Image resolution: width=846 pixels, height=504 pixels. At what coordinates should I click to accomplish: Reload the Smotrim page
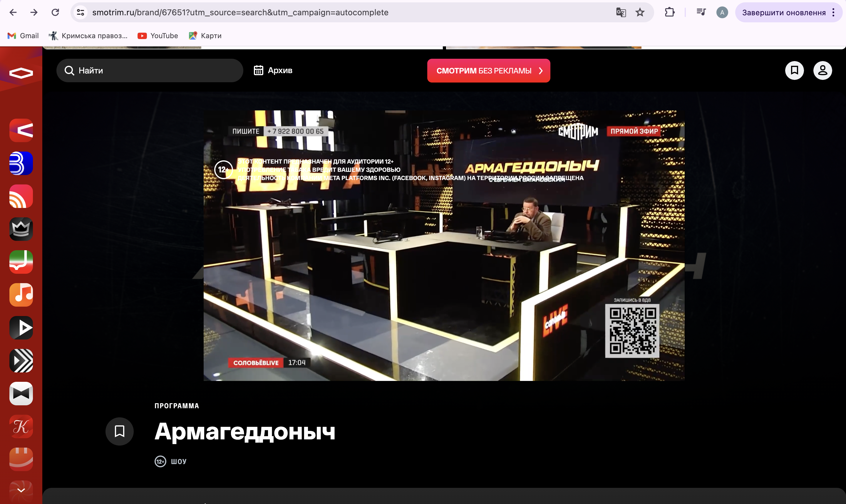[55, 13]
